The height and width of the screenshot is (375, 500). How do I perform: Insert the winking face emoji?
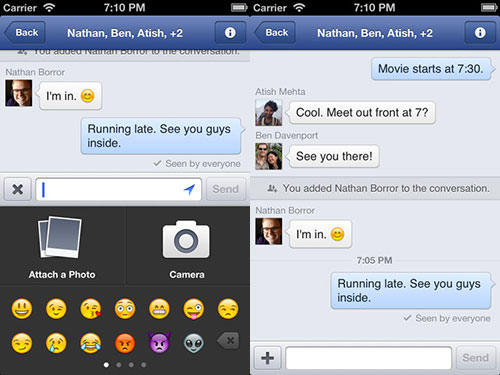(56, 309)
